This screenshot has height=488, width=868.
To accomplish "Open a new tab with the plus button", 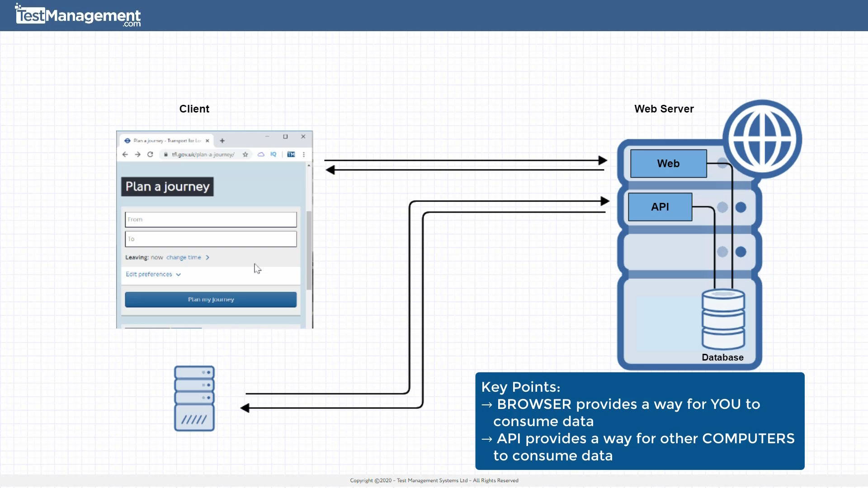I will [x=222, y=141].
